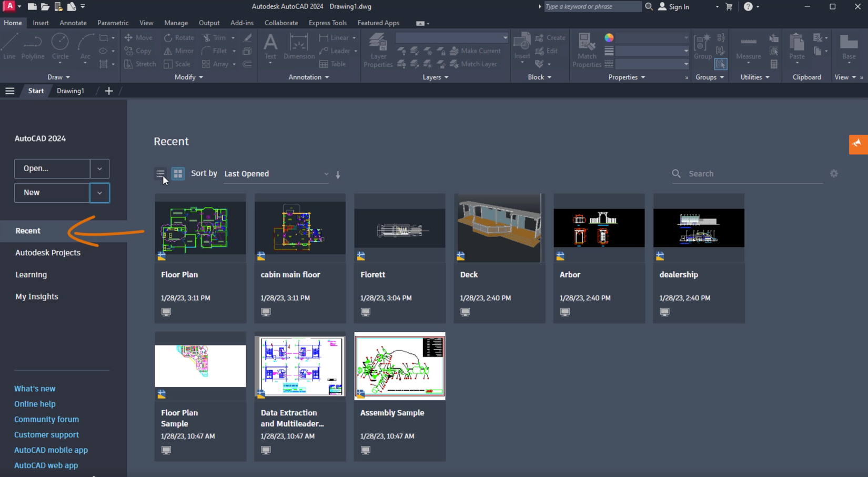Image resolution: width=868 pixels, height=477 pixels.
Task: Expand the Properties panel dropdown
Action: pyautogui.click(x=627, y=77)
